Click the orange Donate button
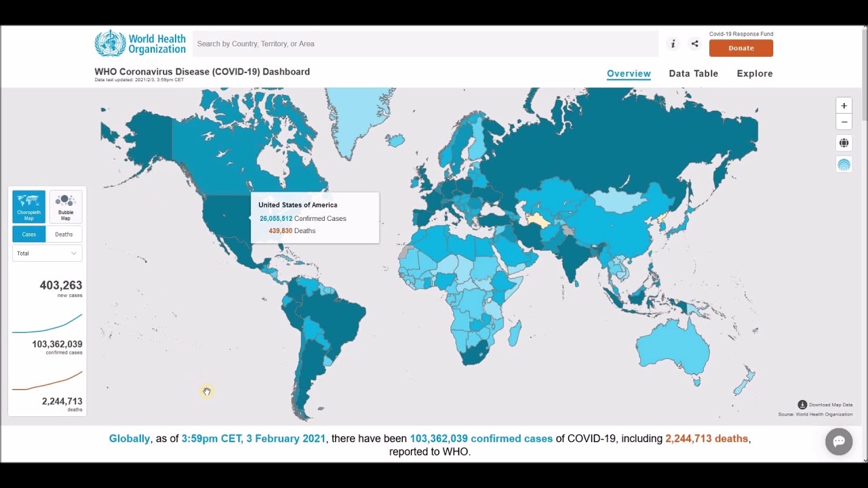Screen dimensions: 868x488 point(741,48)
